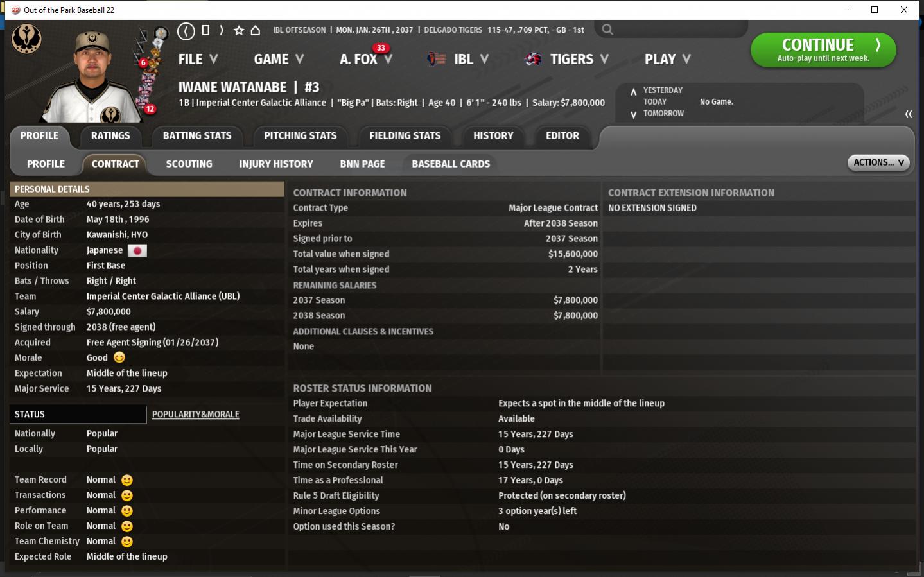This screenshot has height=577, width=924.
Task: Click the back navigation arrow icon
Action: 186,31
